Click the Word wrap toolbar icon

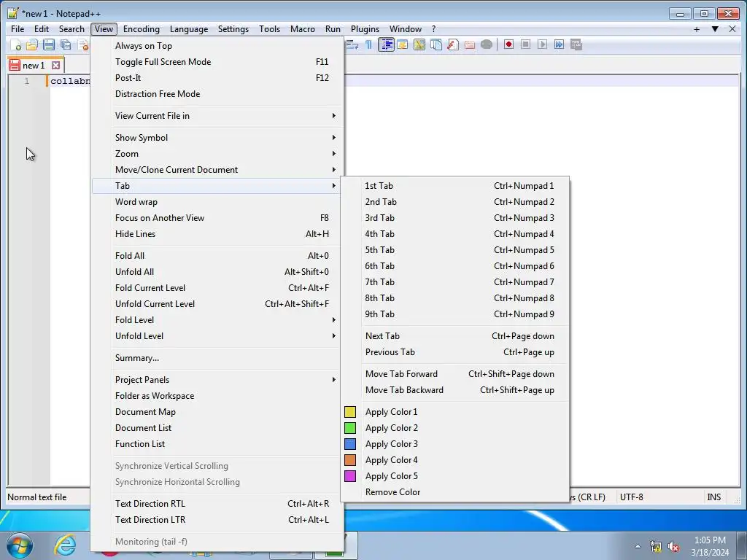point(352,44)
